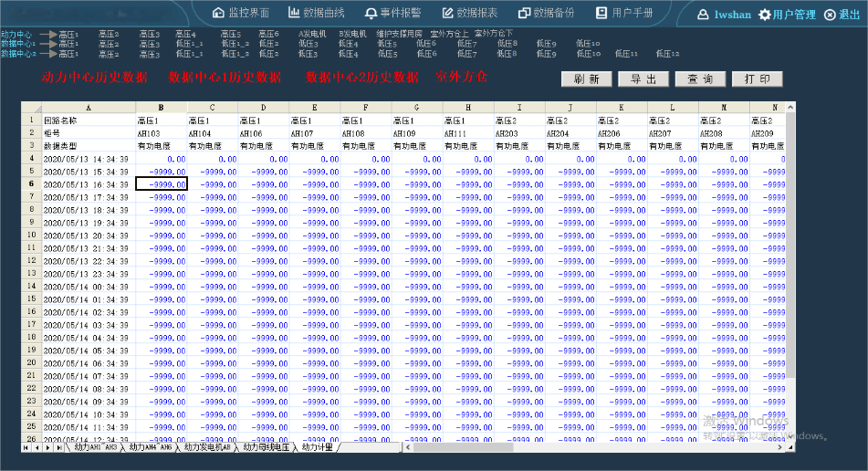Click cell AH111 in column H
868x471 pixels.
(x=468, y=133)
